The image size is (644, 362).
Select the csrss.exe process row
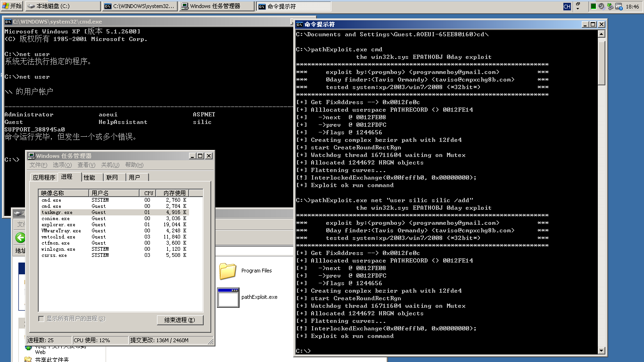[114, 255]
